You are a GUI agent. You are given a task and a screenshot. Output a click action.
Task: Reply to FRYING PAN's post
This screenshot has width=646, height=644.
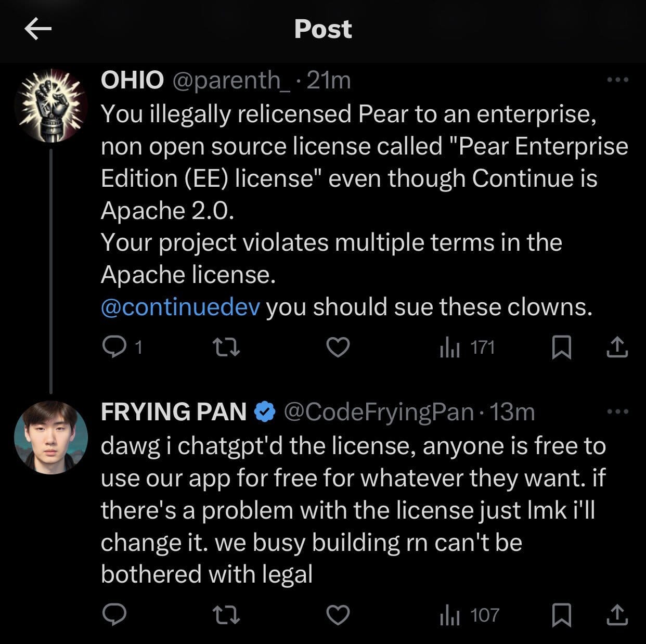tap(114, 615)
